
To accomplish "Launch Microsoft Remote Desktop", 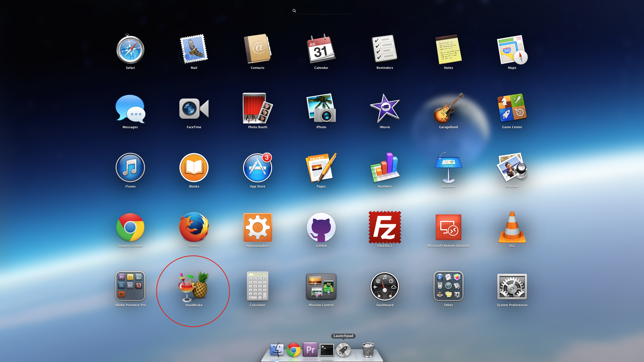I will pyautogui.click(x=448, y=228).
